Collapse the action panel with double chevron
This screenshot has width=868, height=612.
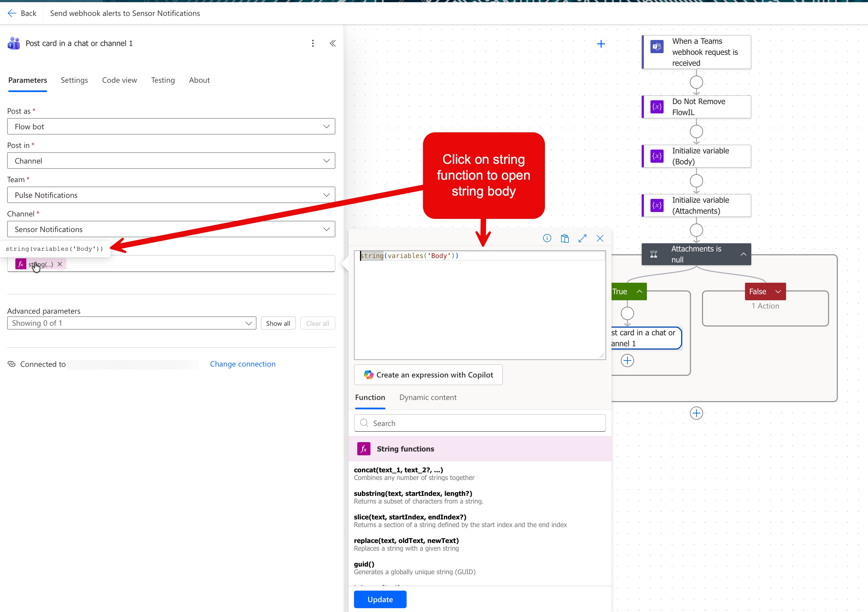pos(333,44)
